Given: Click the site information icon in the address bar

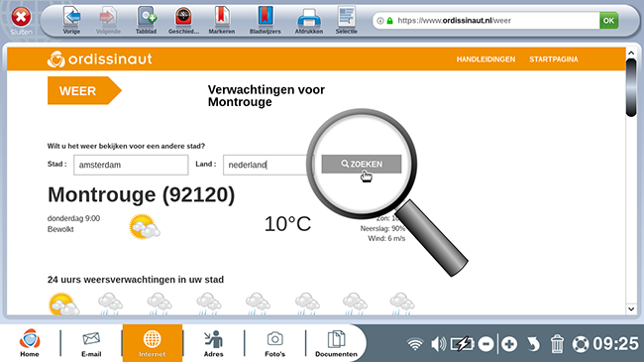Looking at the screenshot, I should coord(380,21).
